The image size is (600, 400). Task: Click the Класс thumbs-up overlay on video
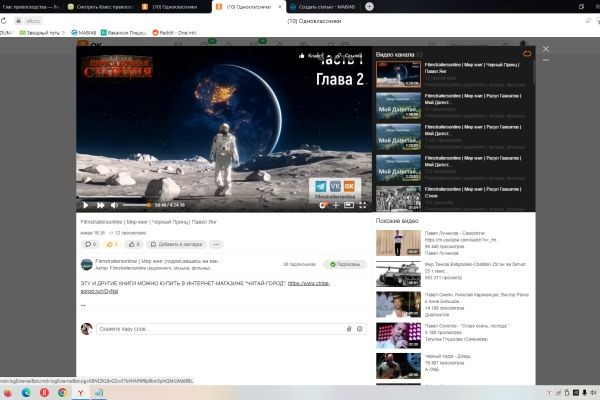(x=311, y=56)
